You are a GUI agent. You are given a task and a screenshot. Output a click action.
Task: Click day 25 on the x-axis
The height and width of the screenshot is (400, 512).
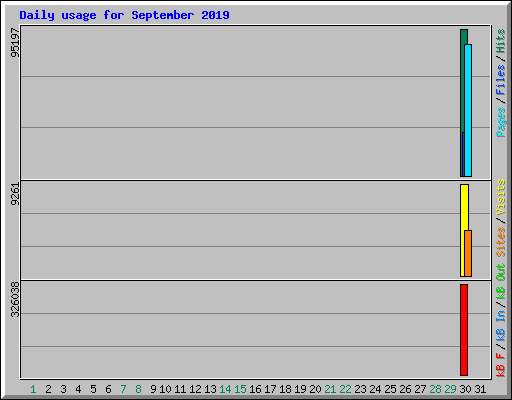[x=390, y=389]
